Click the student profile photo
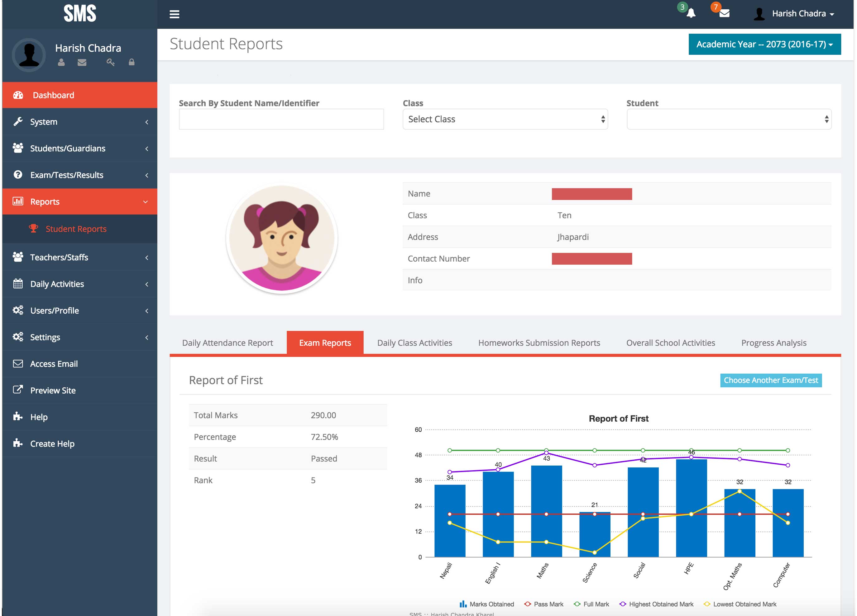Image resolution: width=857 pixels, height=616 pixels. pos(281,239)
